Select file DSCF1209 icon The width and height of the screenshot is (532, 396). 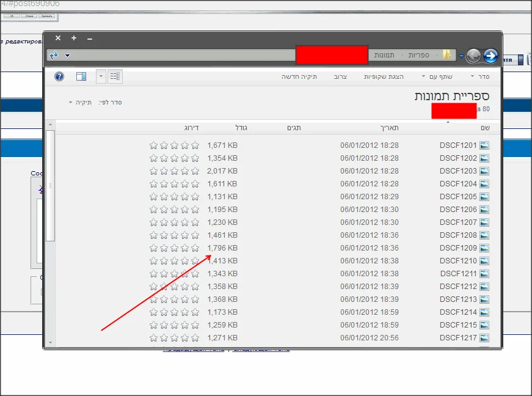point(484,248)
